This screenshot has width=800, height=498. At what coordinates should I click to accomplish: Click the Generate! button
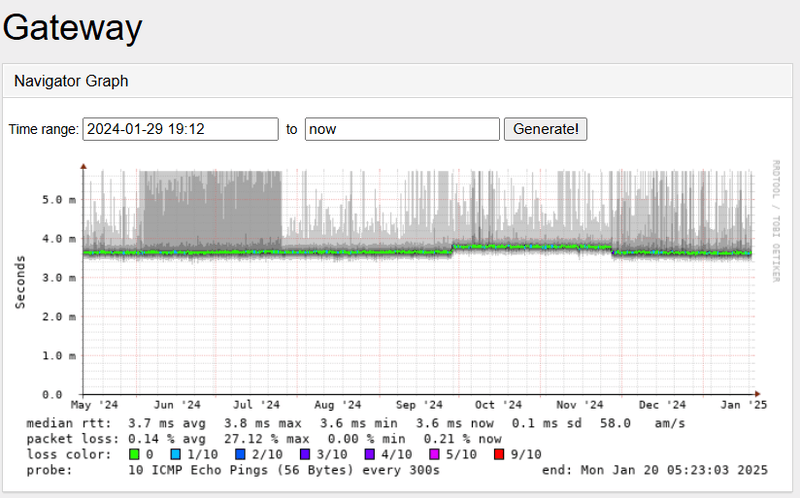(x=545, y=129)
